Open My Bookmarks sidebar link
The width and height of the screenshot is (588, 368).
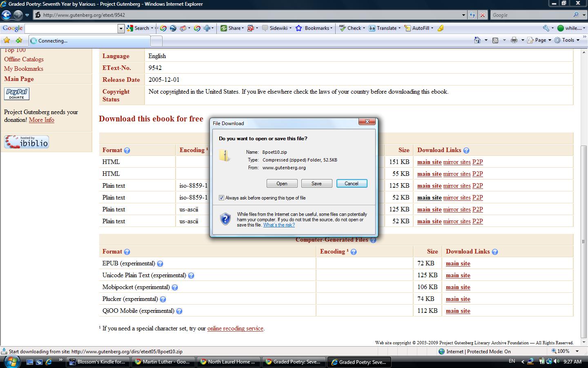[23, 69]
